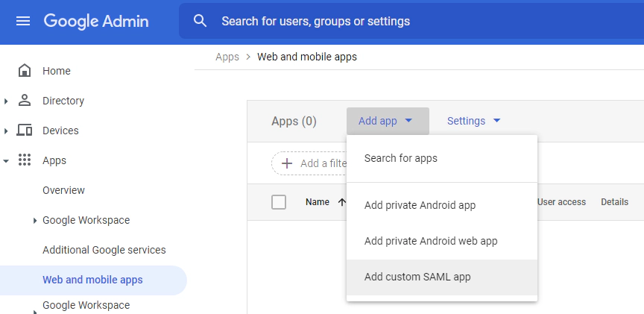This screenshot has width=644, height=314.
Task: Open Directory in sidebar
Action: [x=63, y=101]
